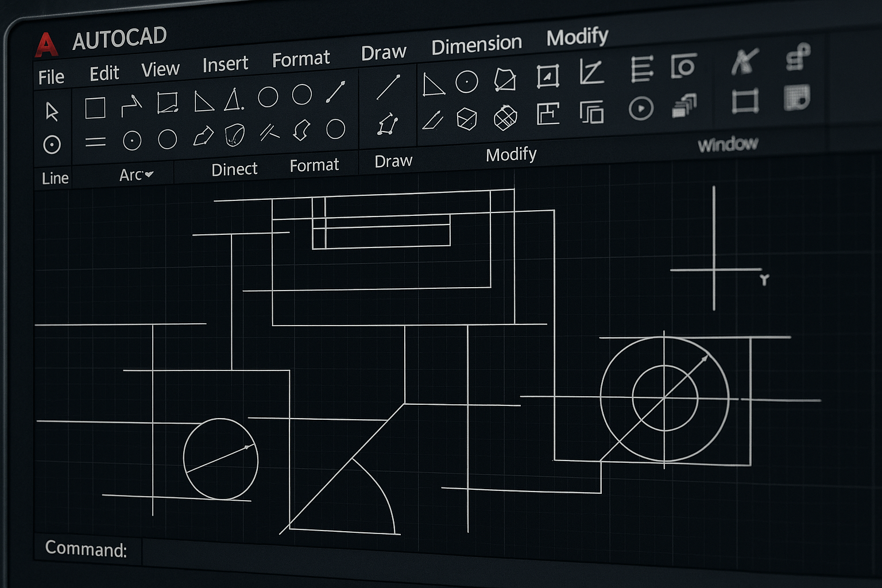Choose the plain square rectangle tool

click(x=95, y=108)
